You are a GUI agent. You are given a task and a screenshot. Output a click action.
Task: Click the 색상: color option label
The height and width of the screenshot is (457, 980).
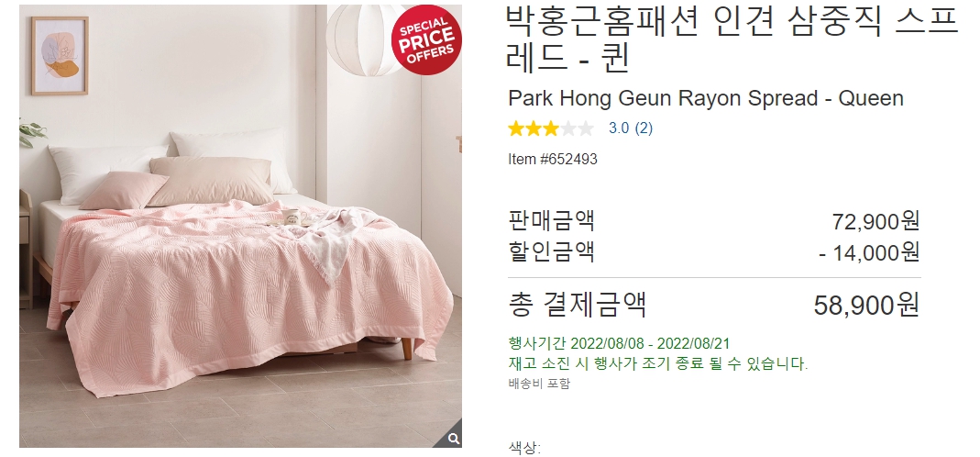pos(524,448)
